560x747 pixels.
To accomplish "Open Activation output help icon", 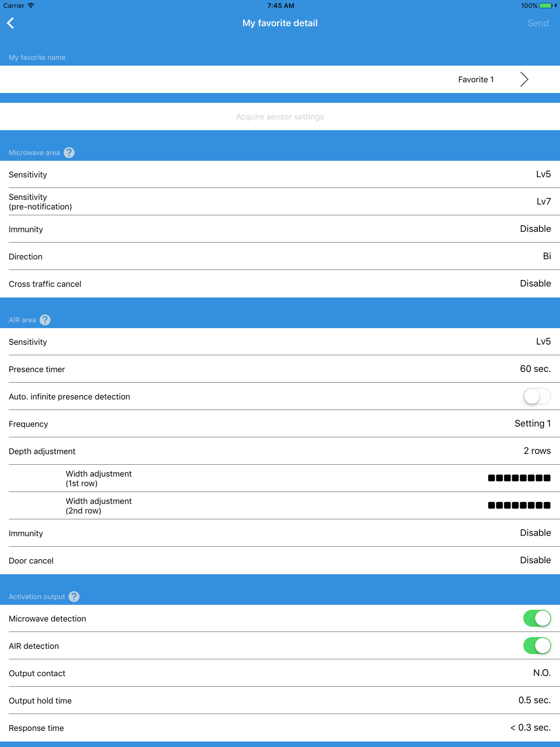I will click(74, 597).
